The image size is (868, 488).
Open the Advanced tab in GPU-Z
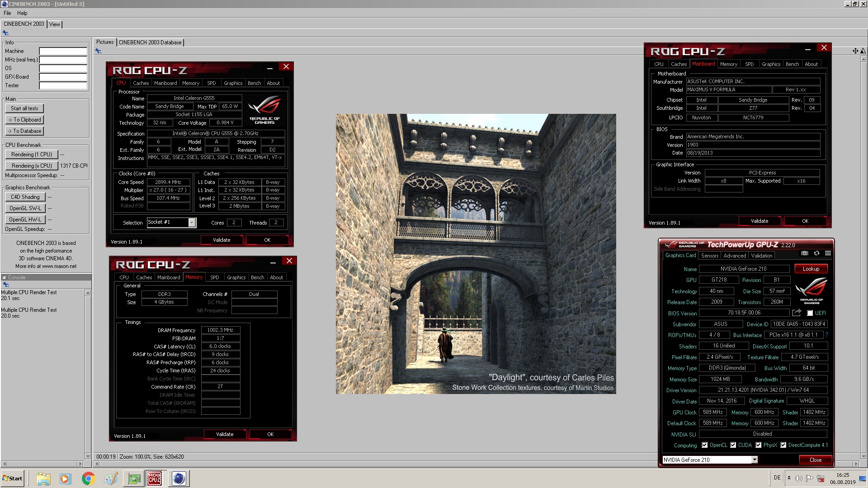tap(735, 256)
